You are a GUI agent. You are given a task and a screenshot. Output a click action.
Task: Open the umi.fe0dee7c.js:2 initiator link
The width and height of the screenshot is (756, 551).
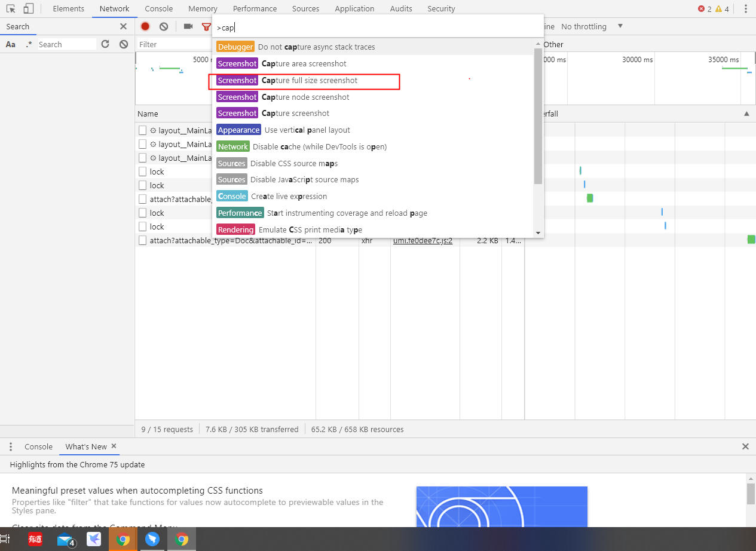(x=423, y=240)
